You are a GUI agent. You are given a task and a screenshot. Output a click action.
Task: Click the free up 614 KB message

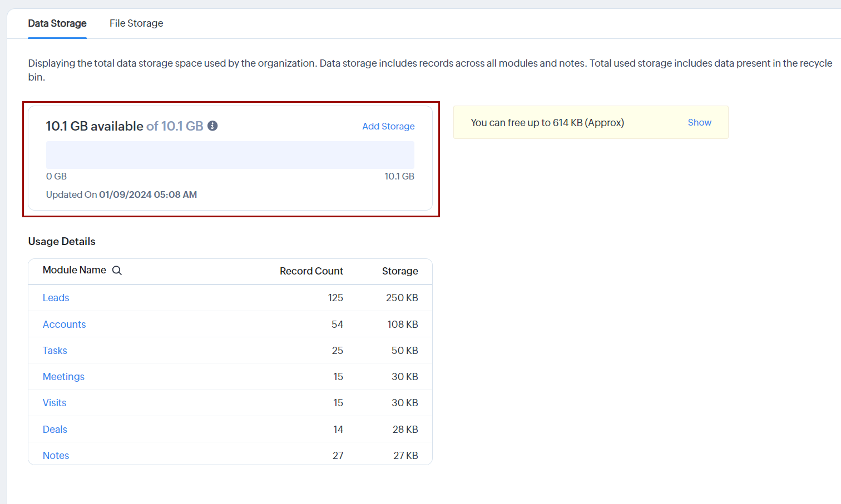click(x=547, y=123)
